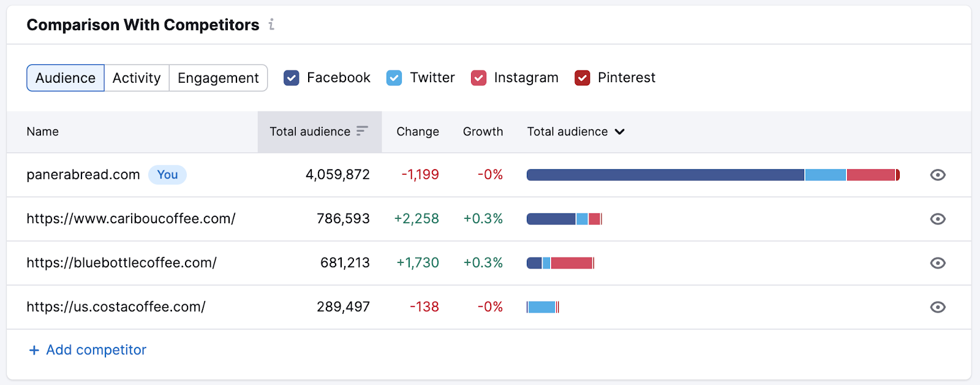Select the Audience tab

point(66,78)
